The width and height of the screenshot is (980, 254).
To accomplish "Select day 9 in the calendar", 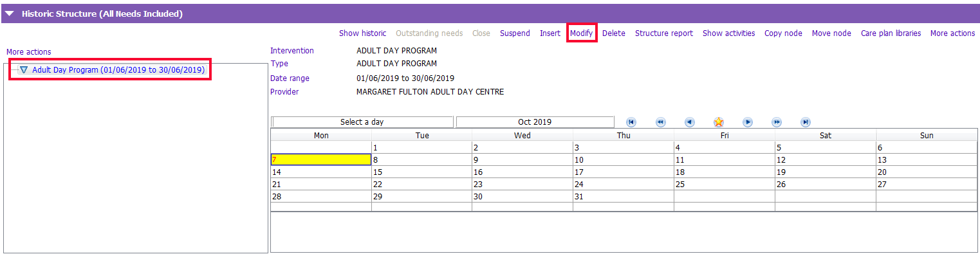I will click(522, 160).
